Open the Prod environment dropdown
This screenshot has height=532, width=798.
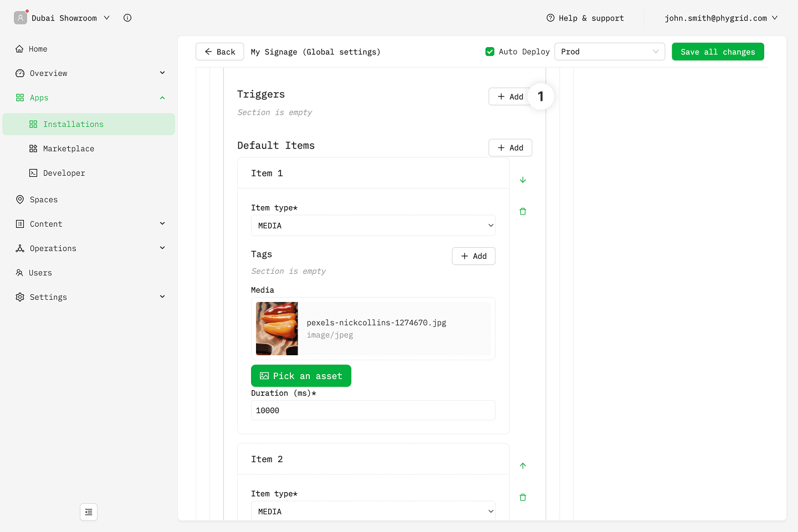tap(609, 52)
